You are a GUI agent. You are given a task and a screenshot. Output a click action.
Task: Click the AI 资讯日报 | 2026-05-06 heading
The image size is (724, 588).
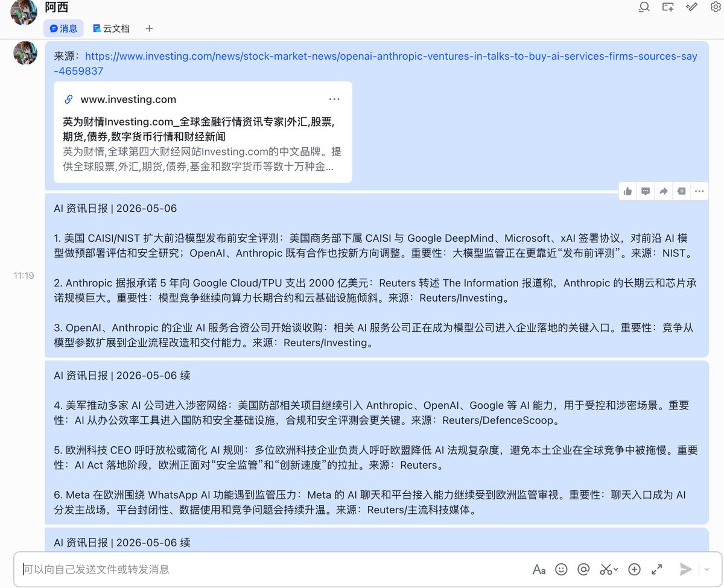(115, 208)
